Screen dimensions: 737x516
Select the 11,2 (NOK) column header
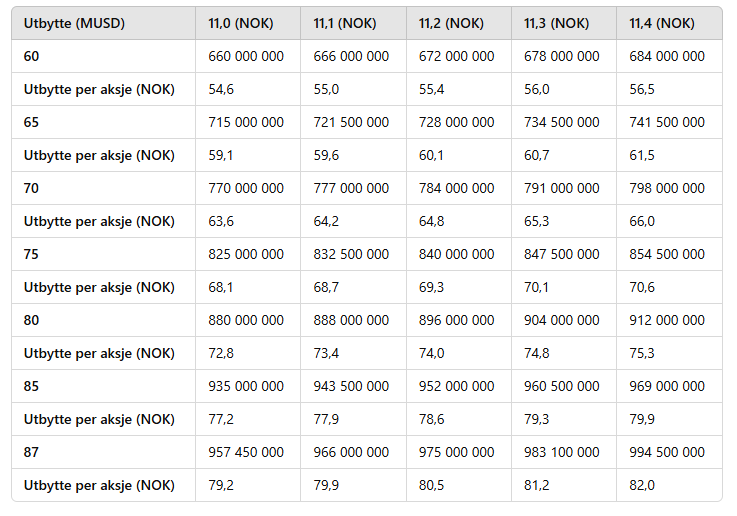451,23
